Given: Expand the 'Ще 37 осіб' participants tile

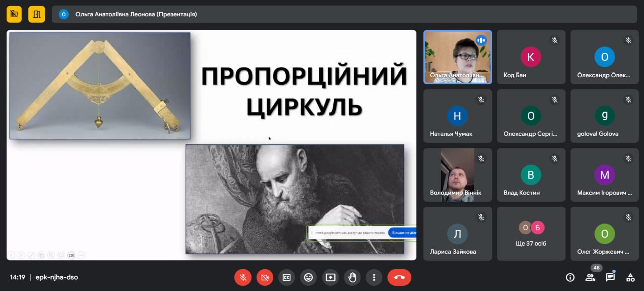Looking at the screenshot, I should coord(531,234).
